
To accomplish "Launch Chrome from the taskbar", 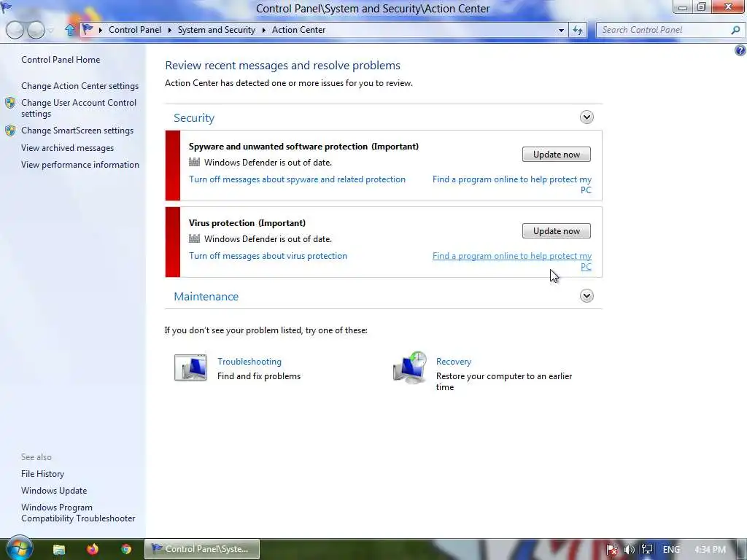I will [126, 549].
